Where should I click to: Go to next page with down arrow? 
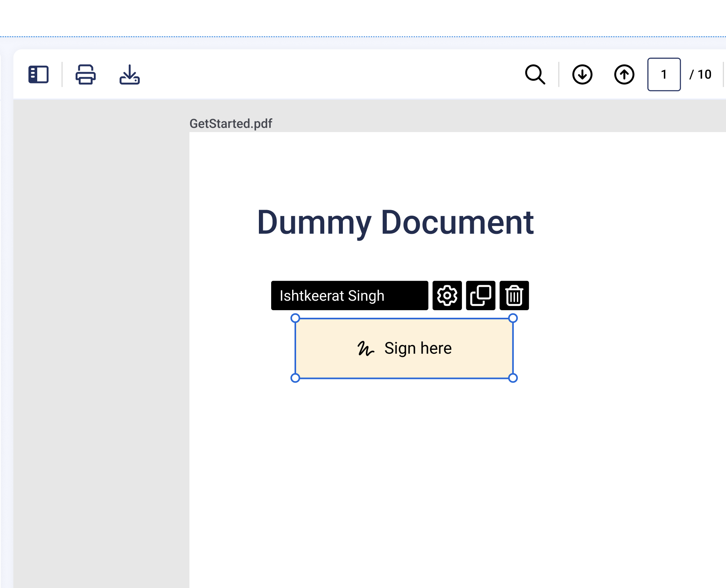(x=582, y=74)
